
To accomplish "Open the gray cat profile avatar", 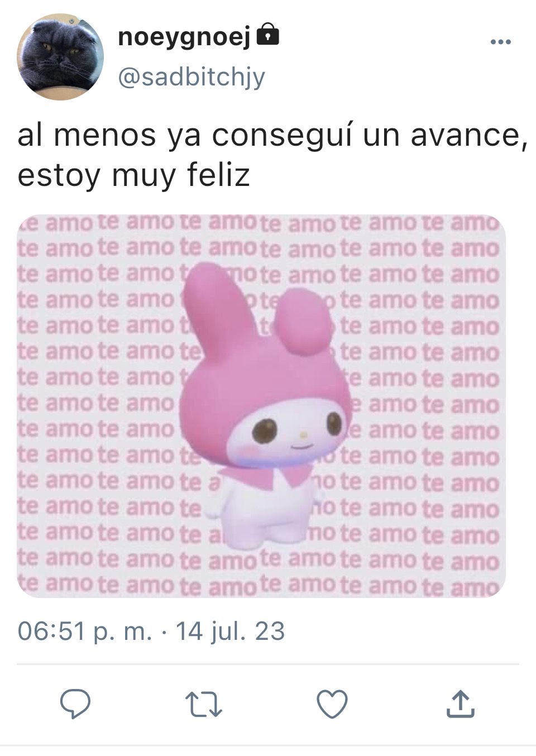I will coord(60,56).
